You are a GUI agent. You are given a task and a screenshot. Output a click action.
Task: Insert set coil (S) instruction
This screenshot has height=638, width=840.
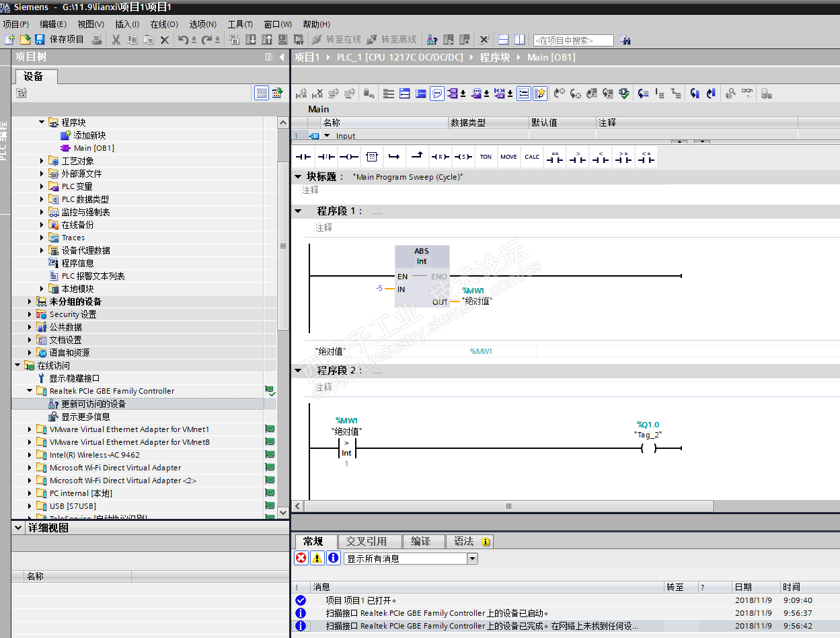(463, 157)
